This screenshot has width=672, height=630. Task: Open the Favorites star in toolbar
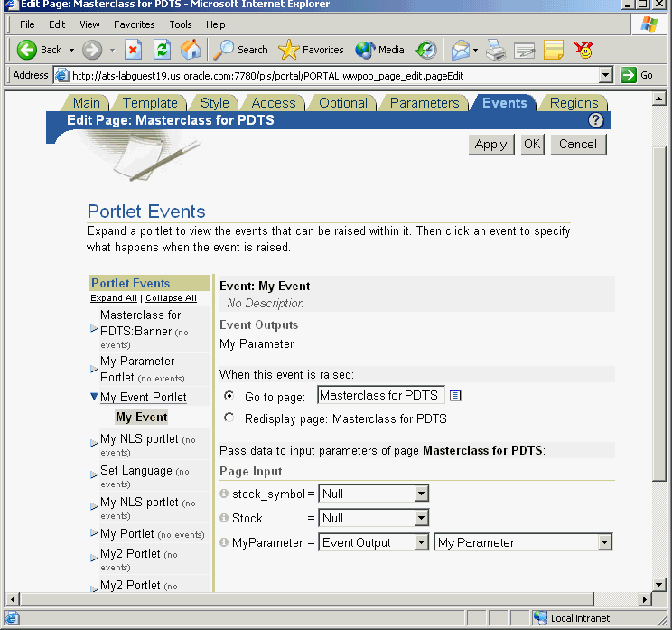(311, 51)
